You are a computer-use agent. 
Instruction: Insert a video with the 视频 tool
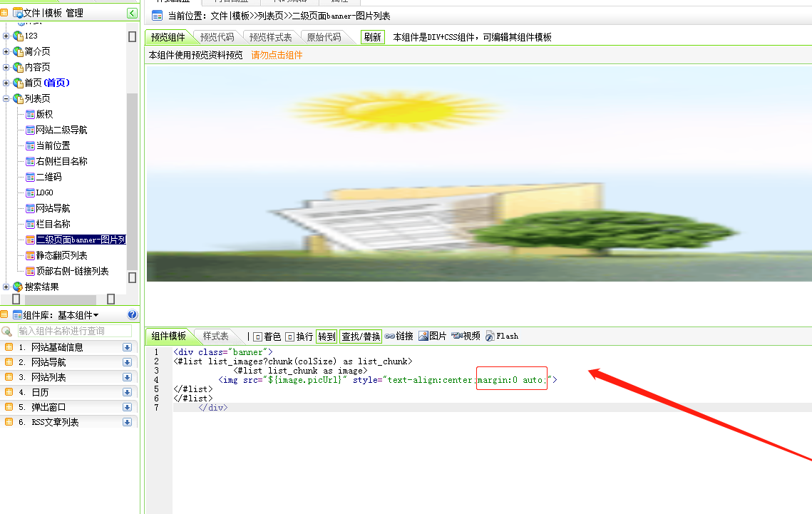(x=466, y=336)
